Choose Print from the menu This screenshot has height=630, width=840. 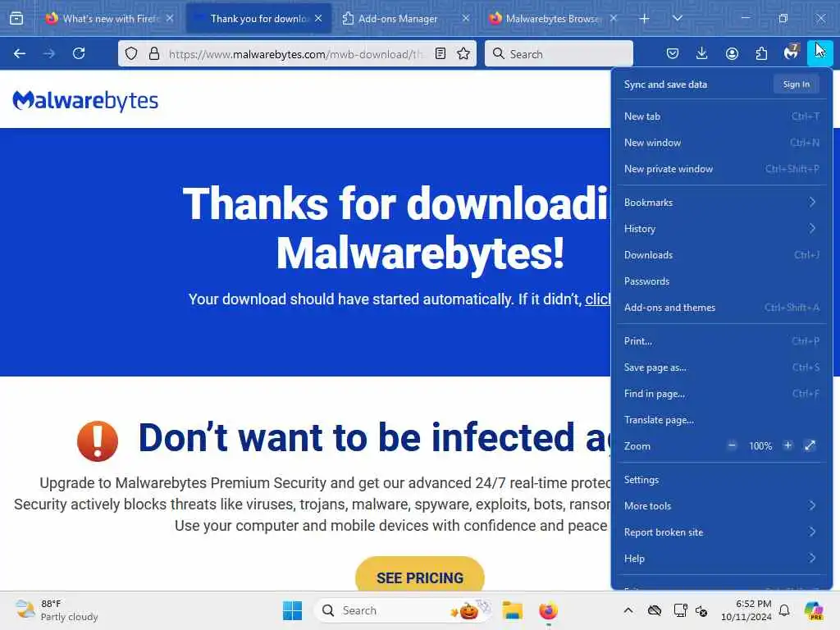coord(721,341)
